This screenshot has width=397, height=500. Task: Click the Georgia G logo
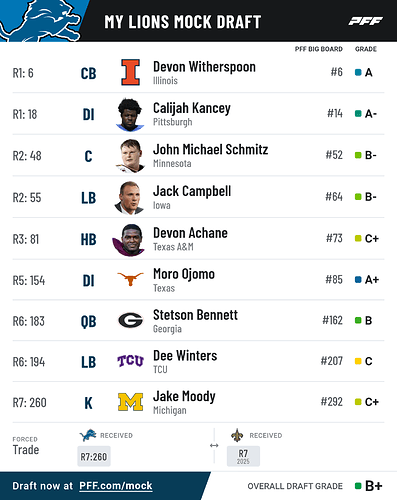(131, 320)
